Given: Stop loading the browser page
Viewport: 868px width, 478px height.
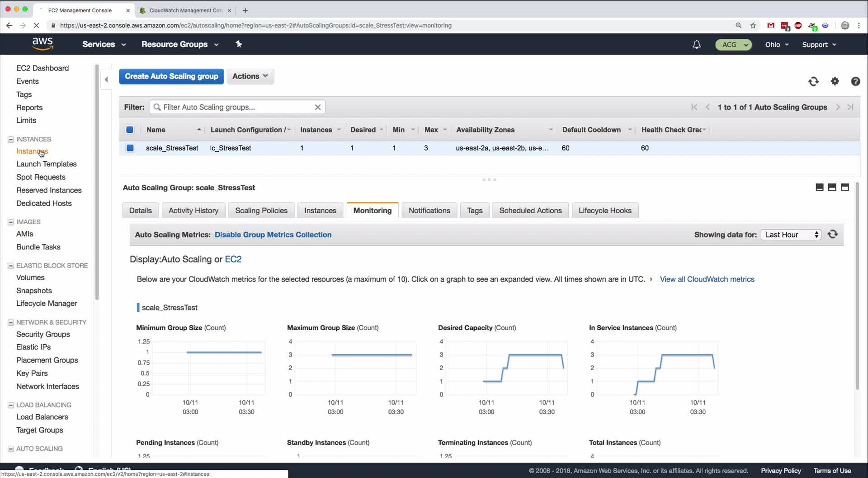Looking at the screenshot, I should tap(36, 25).
